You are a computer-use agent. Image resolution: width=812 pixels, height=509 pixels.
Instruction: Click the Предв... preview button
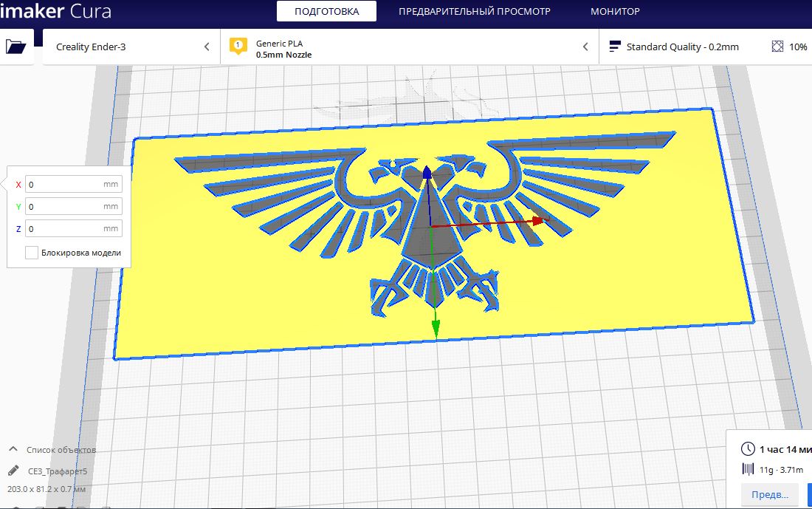click(x=769, y=494)
